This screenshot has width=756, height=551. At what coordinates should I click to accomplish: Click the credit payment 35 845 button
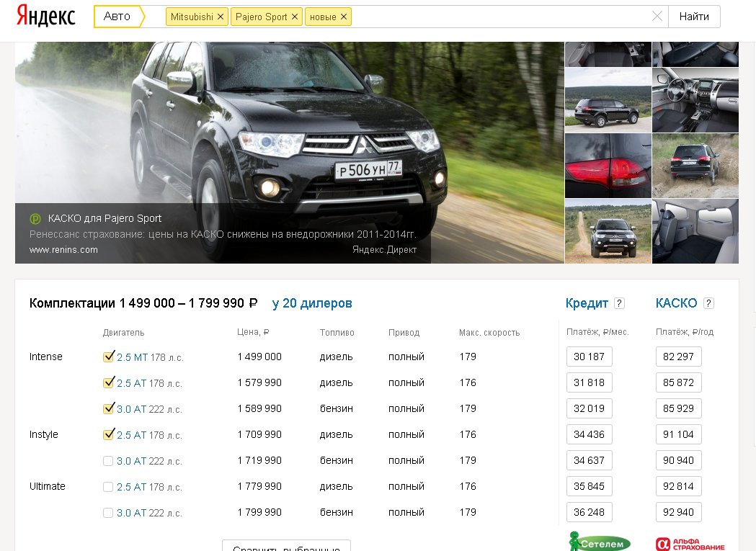point(590,486)
